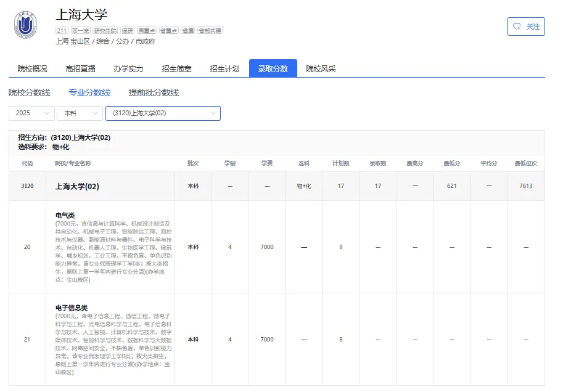Click the 最低位次 column header
579x392 pixels.
[x=526, y=163]
